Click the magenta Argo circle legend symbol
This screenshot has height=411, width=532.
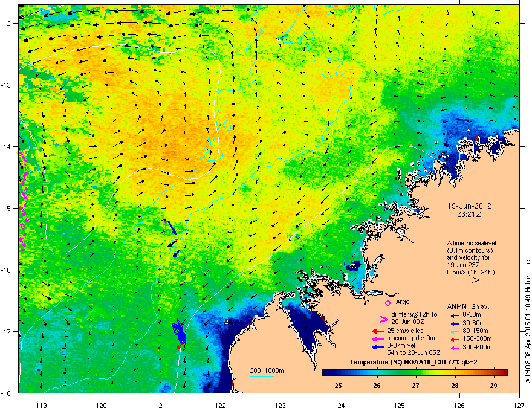pos(388,303)
